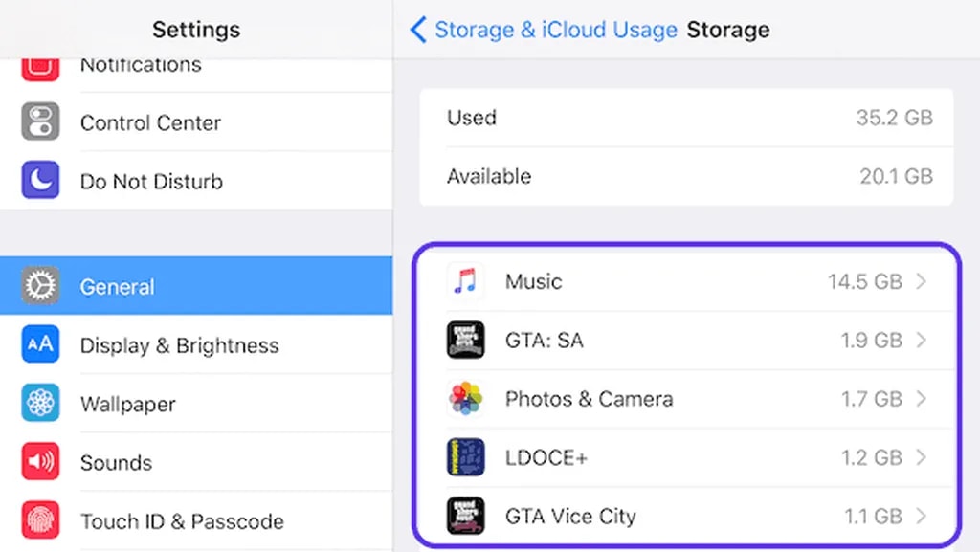
Task: Expand GTA Vice City row chevron
Action: tap(921, 516)
